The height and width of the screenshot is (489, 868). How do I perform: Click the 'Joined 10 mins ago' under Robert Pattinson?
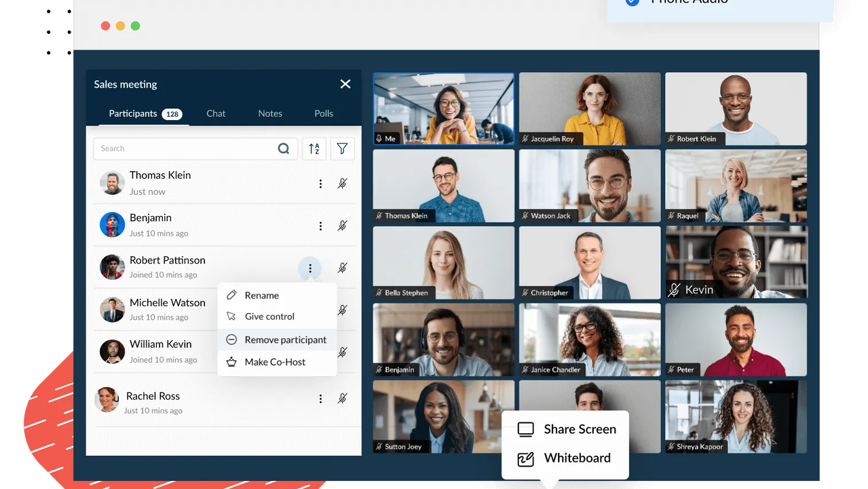pos(164,275)
